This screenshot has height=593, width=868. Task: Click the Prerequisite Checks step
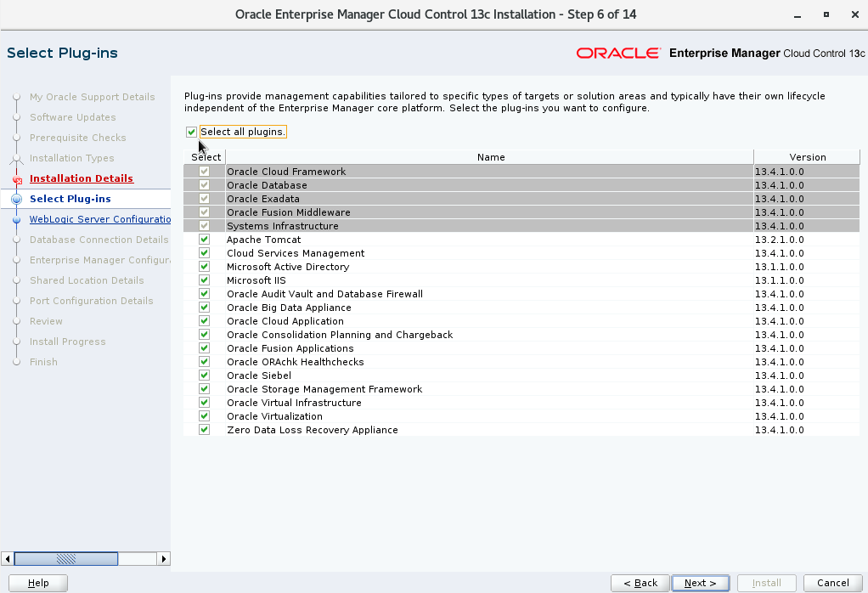tap(77, 138)
